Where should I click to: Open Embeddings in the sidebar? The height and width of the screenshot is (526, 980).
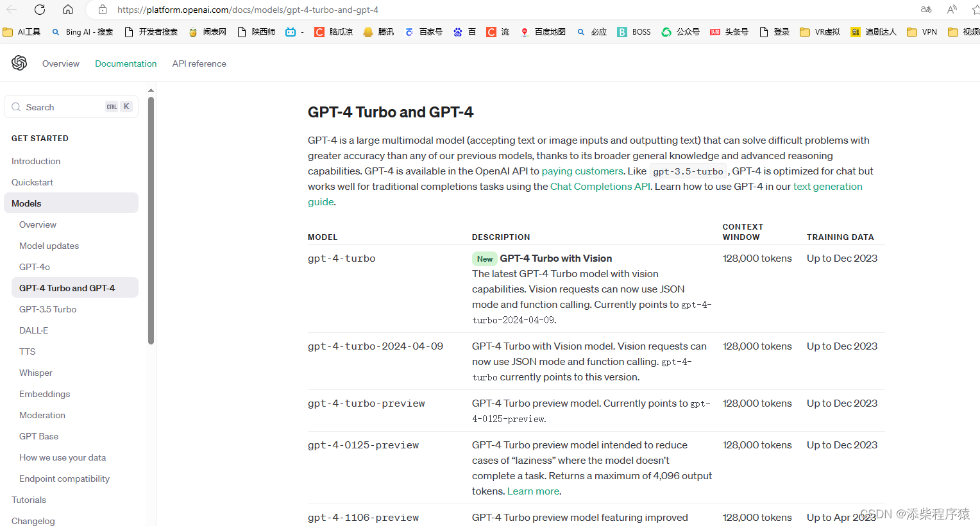click(45, 394)
